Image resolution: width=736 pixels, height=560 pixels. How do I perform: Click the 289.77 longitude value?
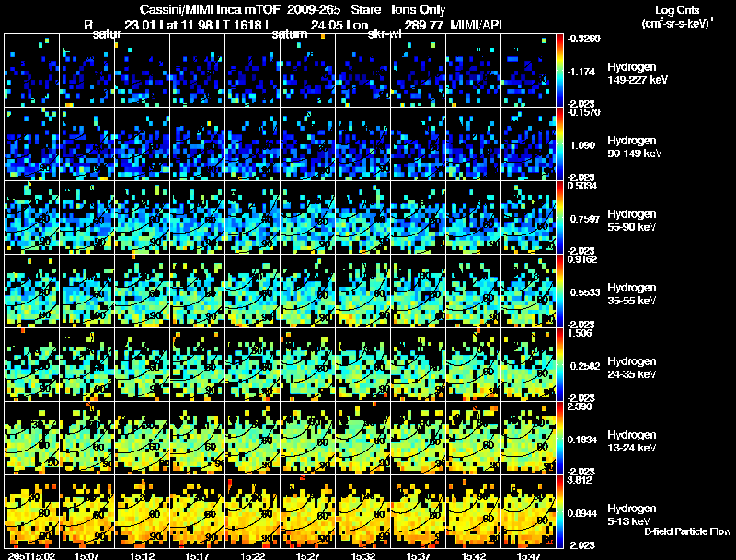423,25
